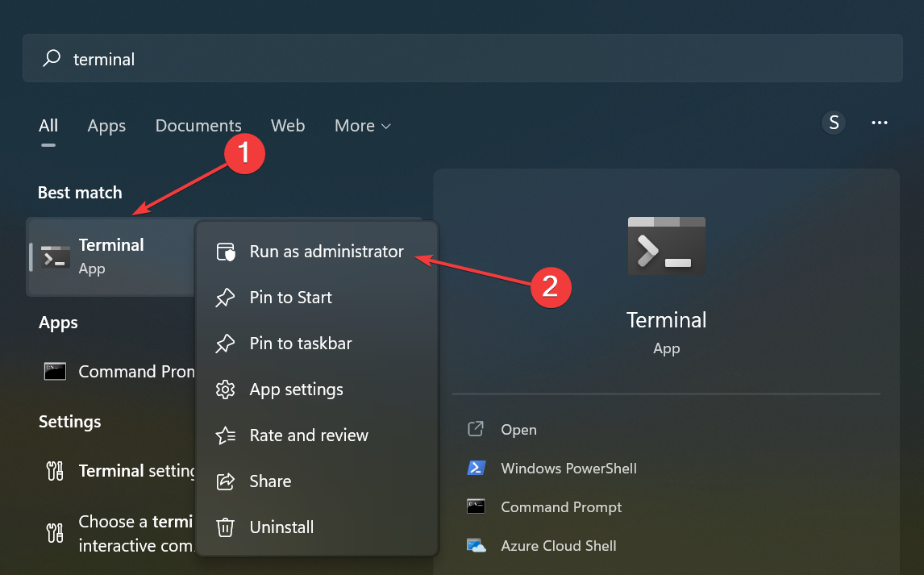Click the Open external-link icon

(x=476, y=429)
